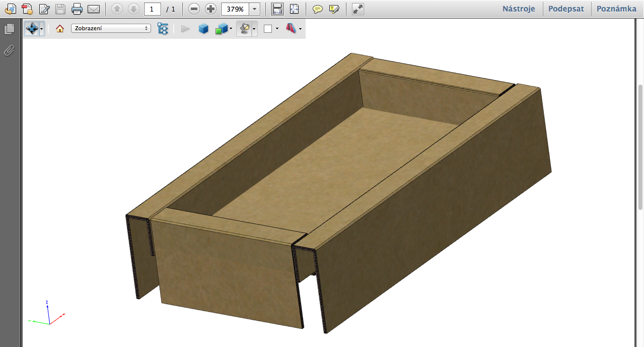Click the fit one full page icon

[294, 9]
